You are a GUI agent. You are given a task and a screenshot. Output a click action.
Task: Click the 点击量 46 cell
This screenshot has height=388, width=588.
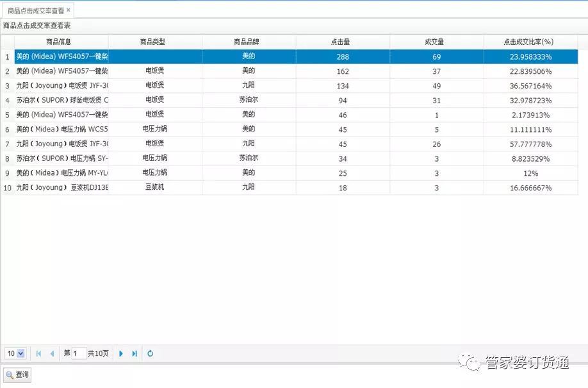[343, 115]
